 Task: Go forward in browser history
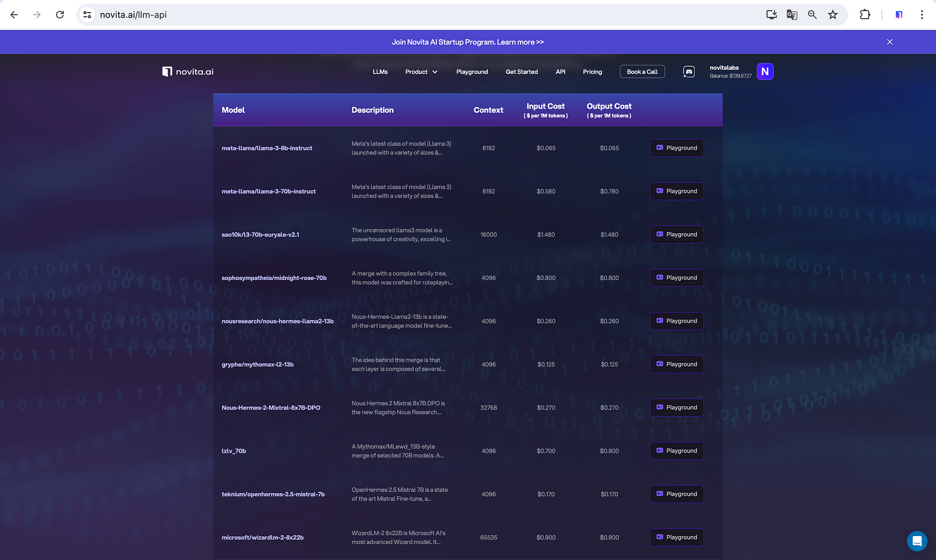click(x=37, y=15)
